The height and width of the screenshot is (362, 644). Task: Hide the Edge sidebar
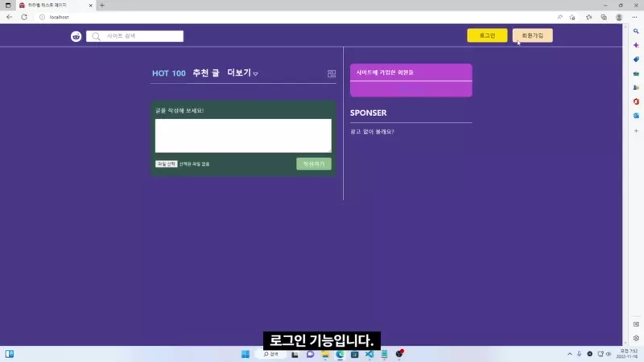click(x=636, y=324)
